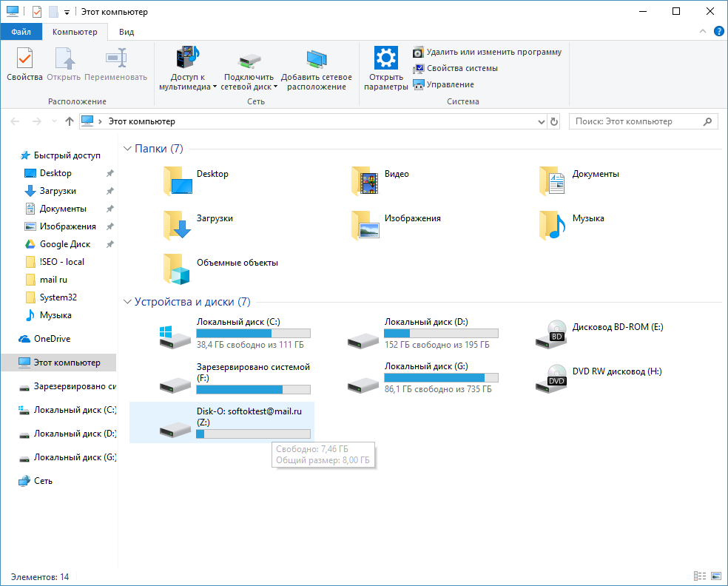Image resolution: width=728 pixels, height=586 pixels.
Task: Open the Объемные объекты folder
Action: click(x=177, y=269)
